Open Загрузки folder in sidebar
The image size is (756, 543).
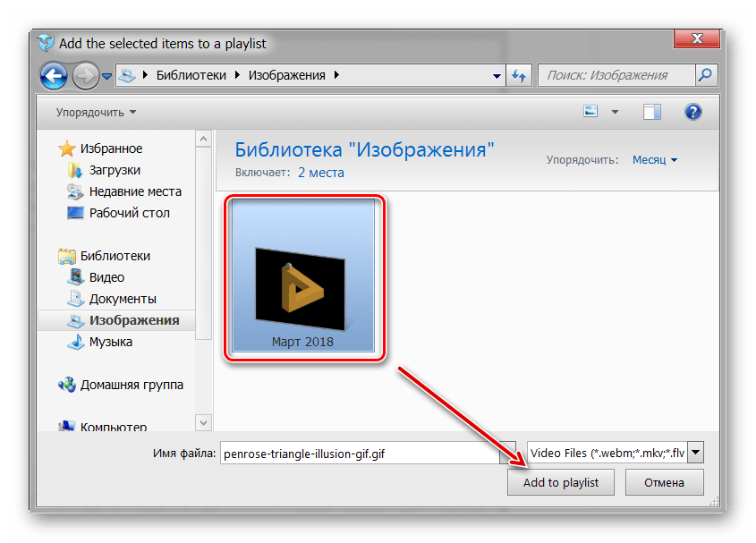pos(115,170)
